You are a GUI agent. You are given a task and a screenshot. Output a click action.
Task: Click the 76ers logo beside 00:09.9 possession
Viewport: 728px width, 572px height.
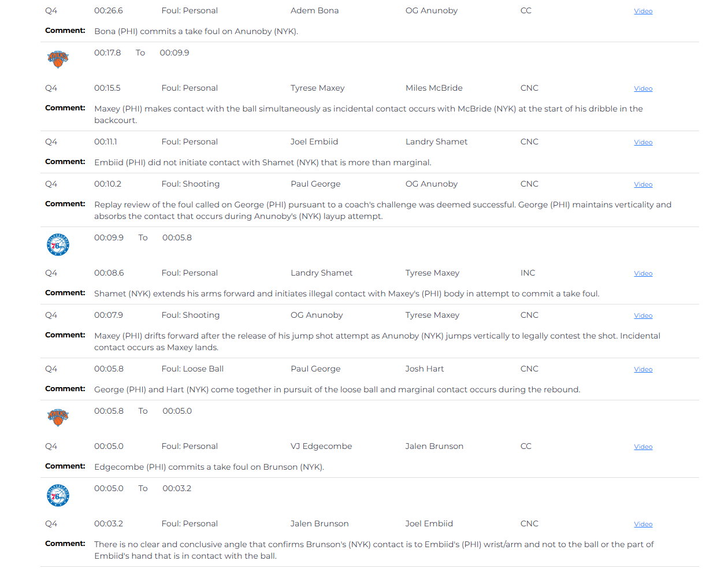[x=58, y=244]
